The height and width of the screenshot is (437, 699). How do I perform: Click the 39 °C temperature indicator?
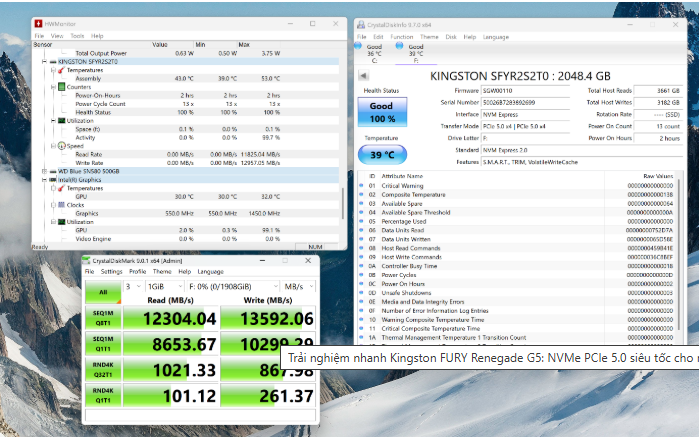pyautogui.click(x=381, y=155)
